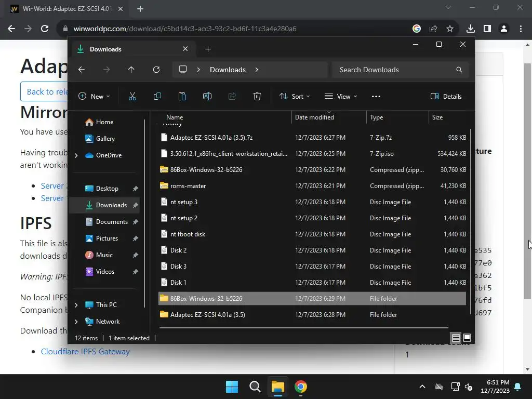The image size is (532, 399).
Task: Click the PC monitor icon in address bar
Action: [183, 70]
